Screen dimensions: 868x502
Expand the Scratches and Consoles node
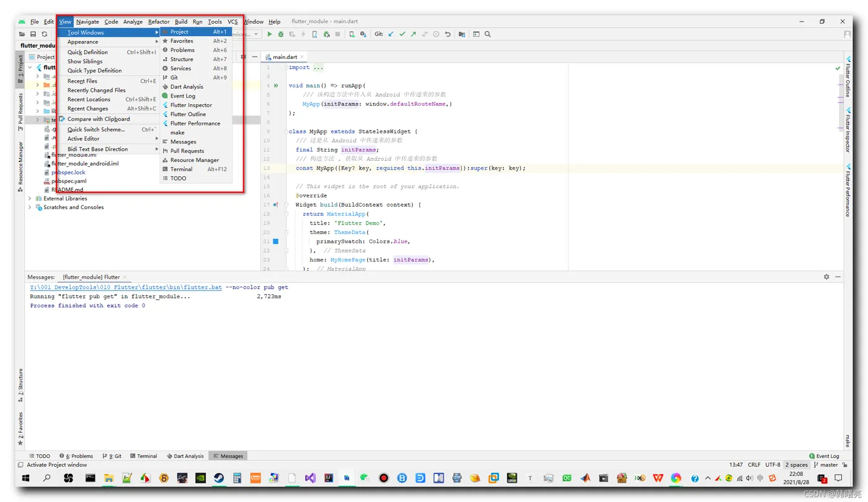pos(30,207)
